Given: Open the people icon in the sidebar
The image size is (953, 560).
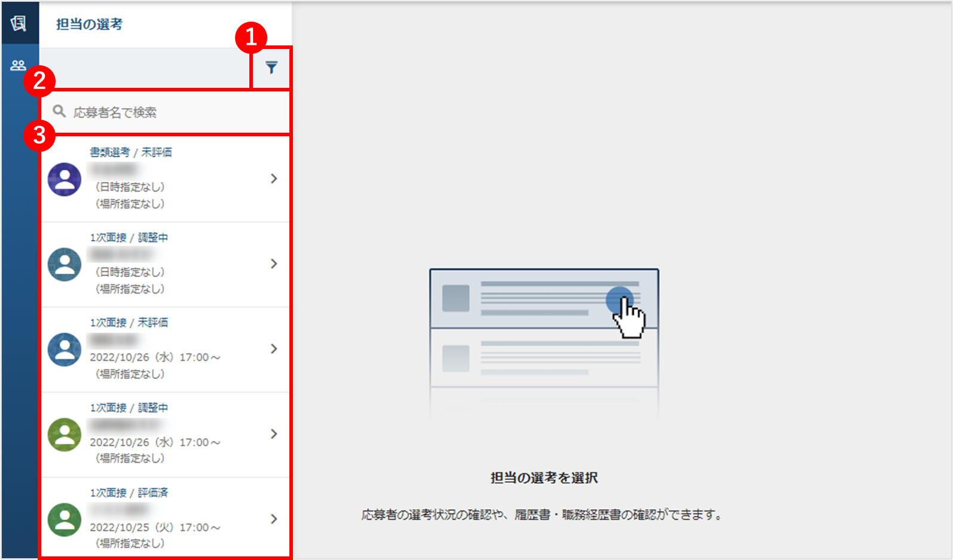Looking at the screenshot, I should click(x=19, y=65).
